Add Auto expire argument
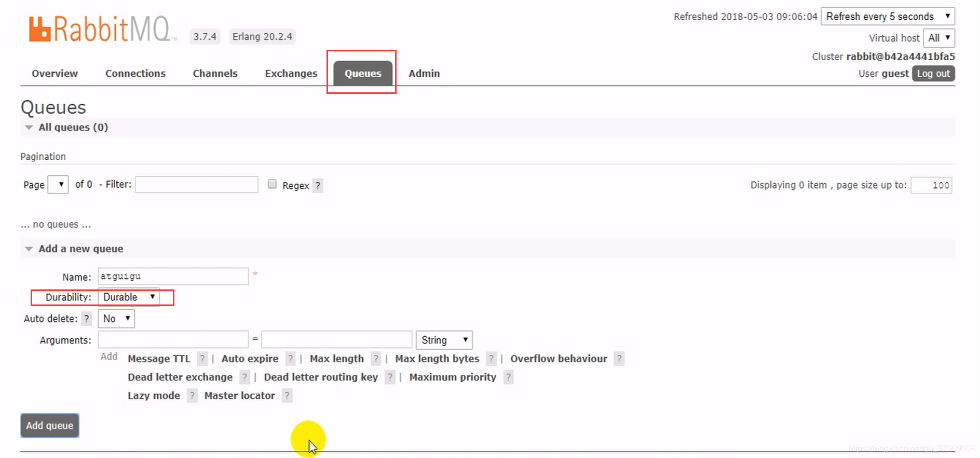Image resolution: width=980 pixels, height=458 pixels. coord(250,359)
